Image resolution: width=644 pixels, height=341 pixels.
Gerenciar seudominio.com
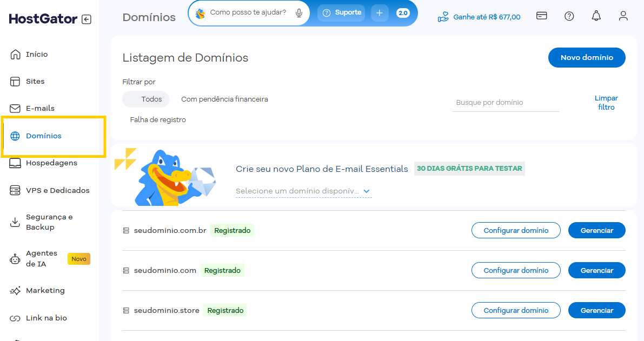point(597,270)
